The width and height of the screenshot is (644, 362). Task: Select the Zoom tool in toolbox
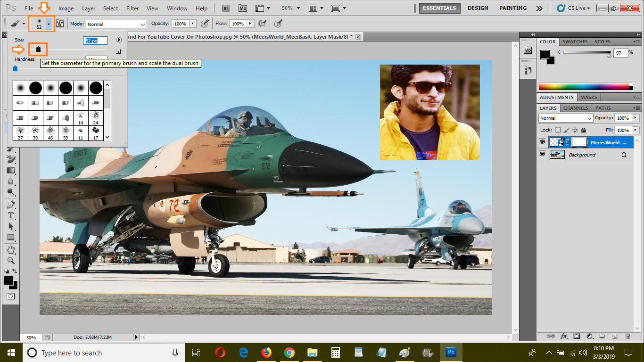point(11,260)
